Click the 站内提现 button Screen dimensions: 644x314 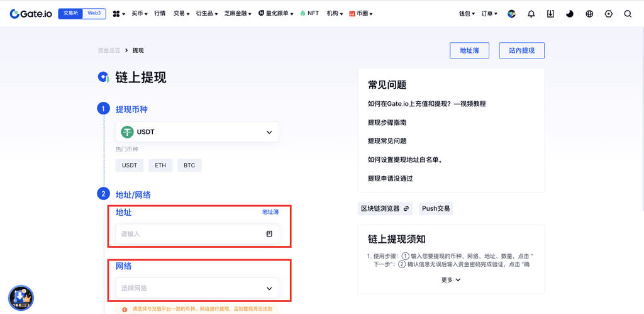tap(521, 50)
